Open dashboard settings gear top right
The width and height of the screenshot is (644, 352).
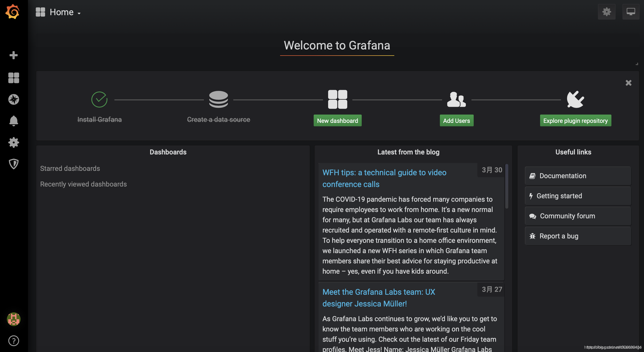(x=607, y=12)
